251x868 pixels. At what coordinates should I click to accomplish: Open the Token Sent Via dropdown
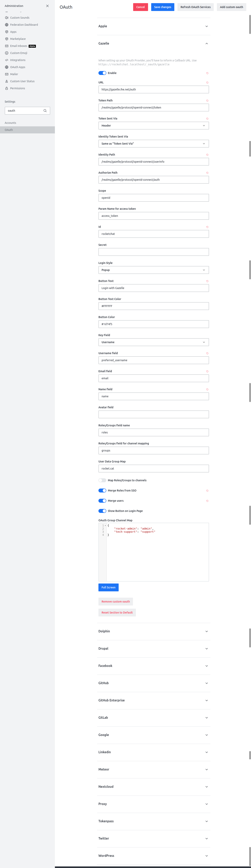click(154, 126)
